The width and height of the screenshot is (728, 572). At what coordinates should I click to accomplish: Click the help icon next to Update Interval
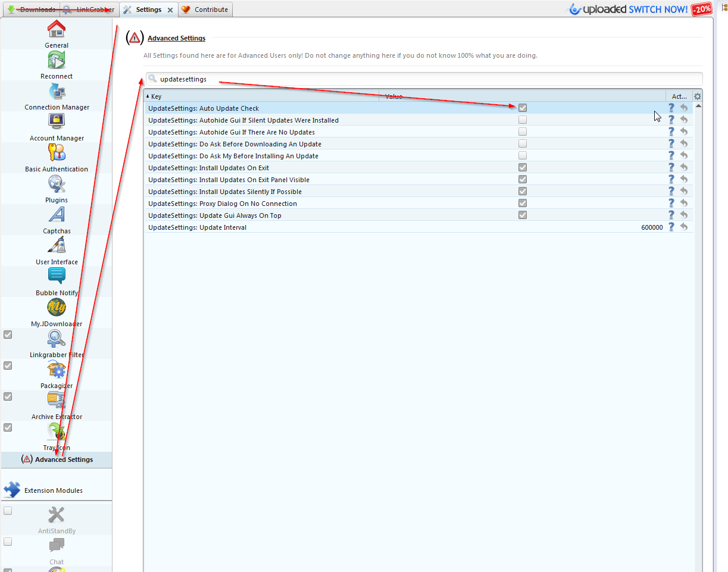coord(673,227)
